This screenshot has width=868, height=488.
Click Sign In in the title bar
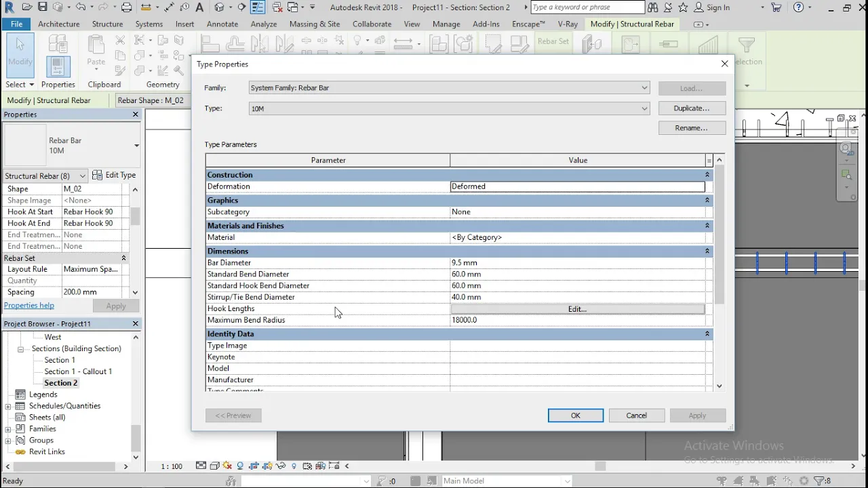718,7
